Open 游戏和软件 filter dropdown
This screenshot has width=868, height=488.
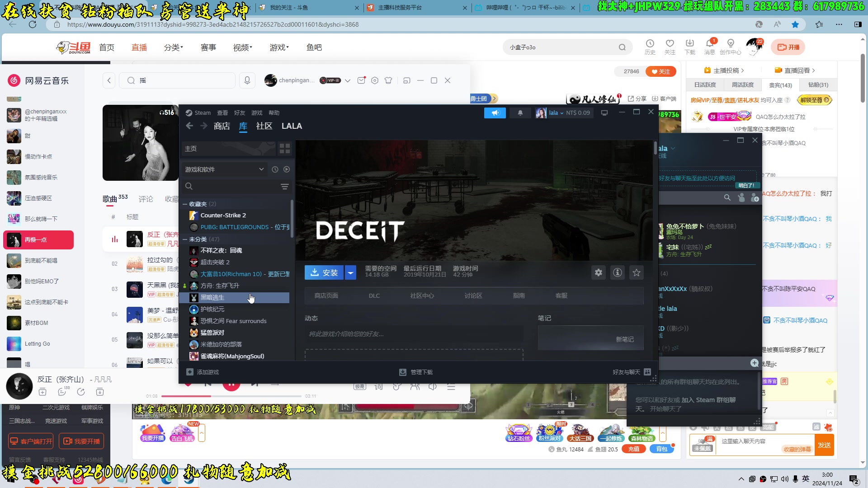224,169
